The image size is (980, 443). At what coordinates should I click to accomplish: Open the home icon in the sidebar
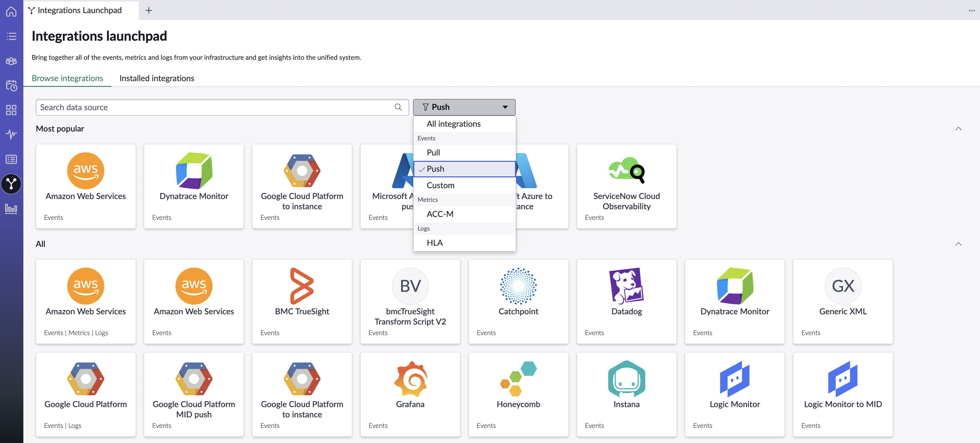[11, 11]
